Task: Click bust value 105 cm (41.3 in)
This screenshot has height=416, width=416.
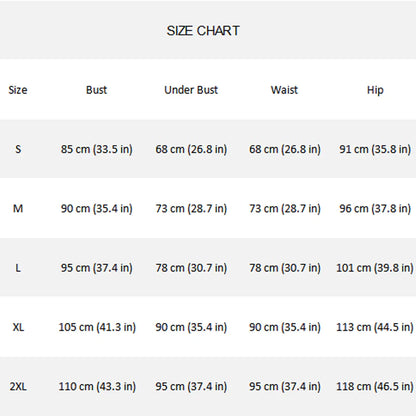Action: click(97, 327)
